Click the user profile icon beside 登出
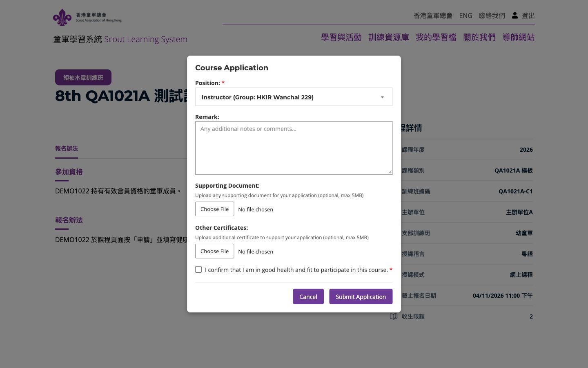Viewport: 588px width, 368px height. coord(515,15)
